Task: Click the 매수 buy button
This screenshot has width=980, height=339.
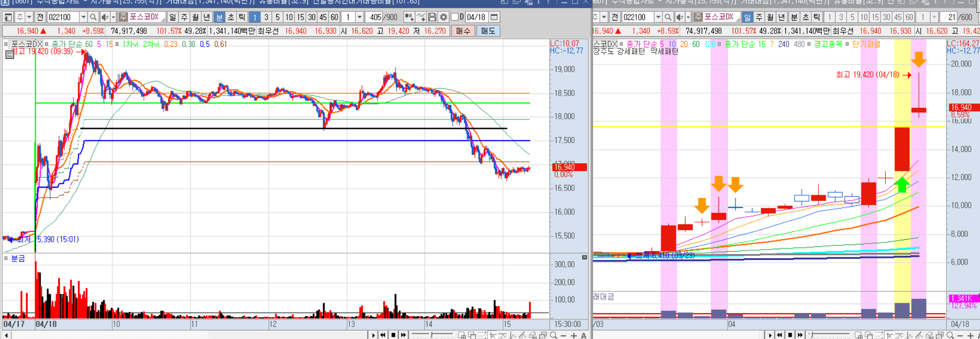Action: click(x=463, y=31)
